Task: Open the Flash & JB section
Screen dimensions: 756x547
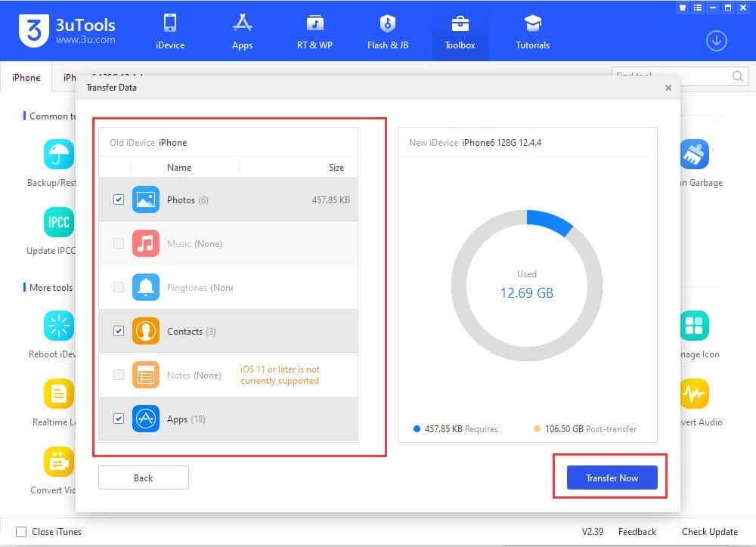Action: (387, 30)
